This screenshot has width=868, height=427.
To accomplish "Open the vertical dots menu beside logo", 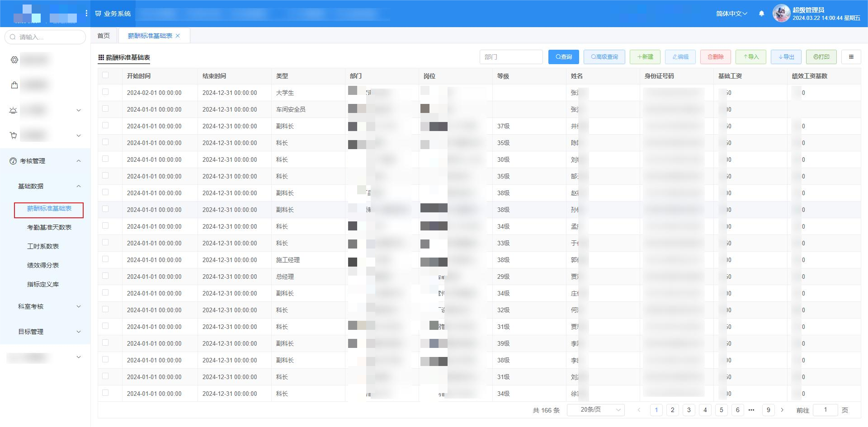I will pyautogui.click(x=86, y=14).
